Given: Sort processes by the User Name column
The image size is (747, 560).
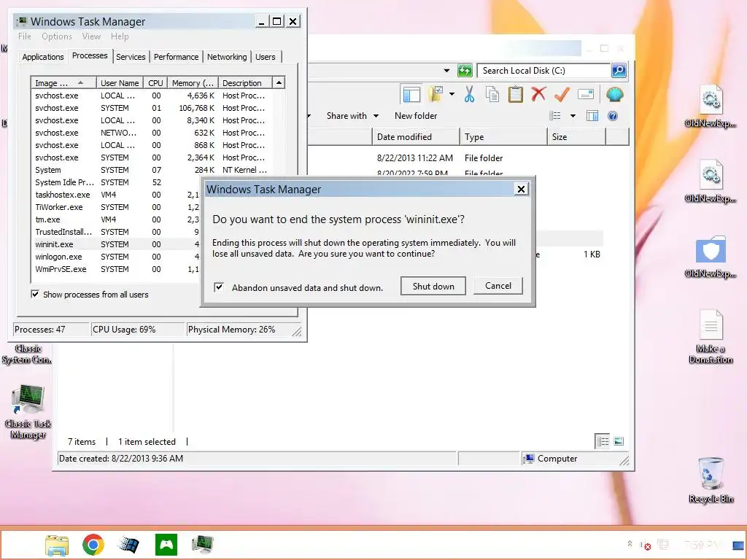Looking at the screenshot, I should tap(120, 83).
